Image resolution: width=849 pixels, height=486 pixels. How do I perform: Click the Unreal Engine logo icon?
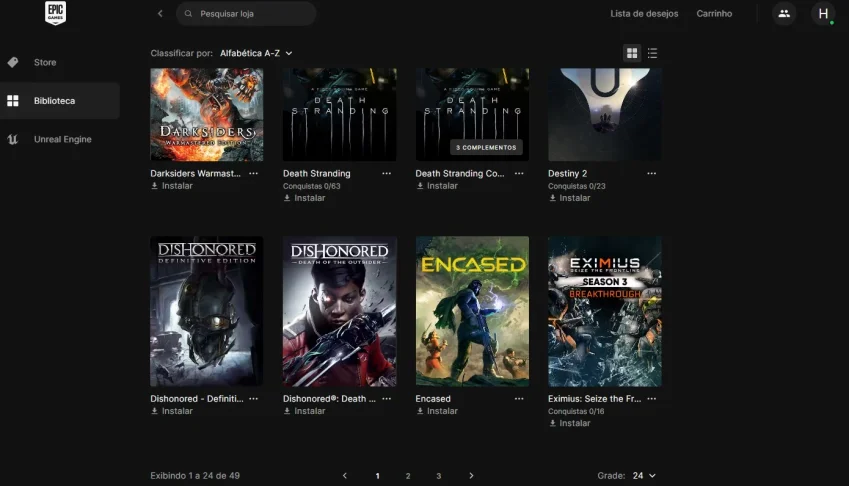tap(13, 139)
